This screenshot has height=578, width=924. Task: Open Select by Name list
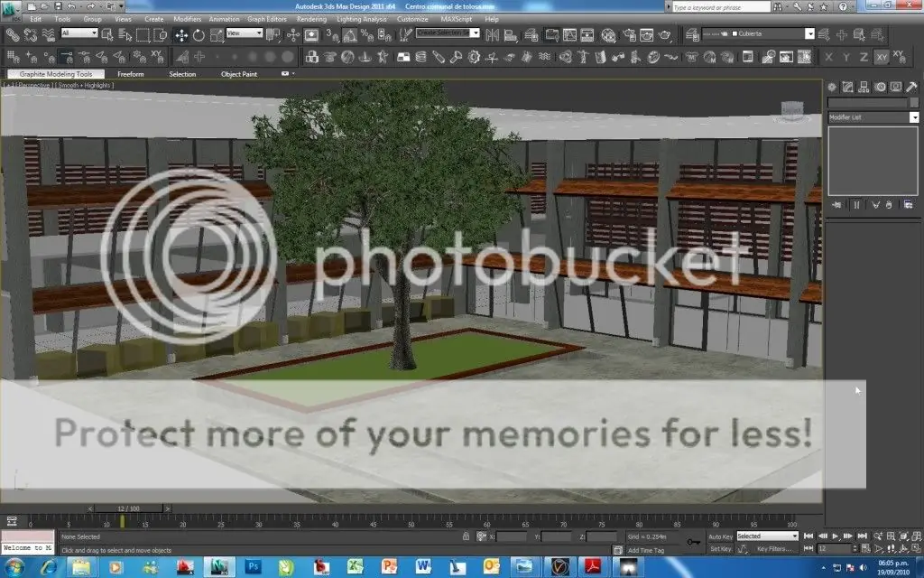point(125,35)
